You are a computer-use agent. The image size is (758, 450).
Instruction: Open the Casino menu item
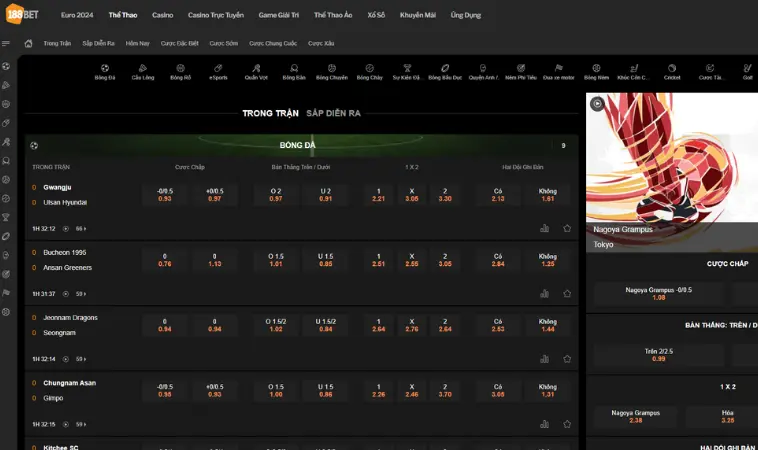tap(162, 15)
